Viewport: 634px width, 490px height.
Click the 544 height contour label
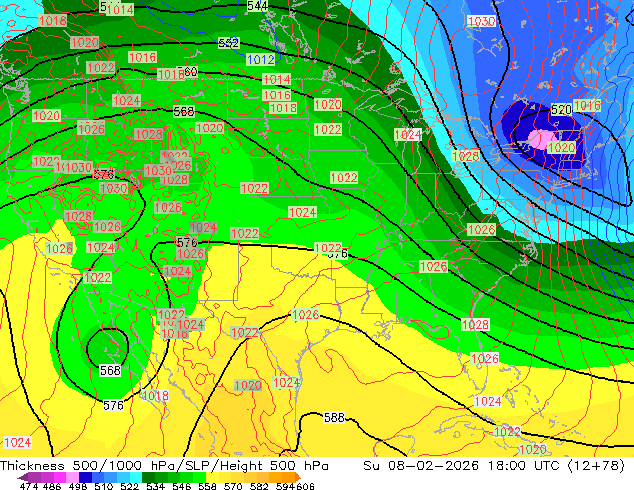(x=257, y=6)
